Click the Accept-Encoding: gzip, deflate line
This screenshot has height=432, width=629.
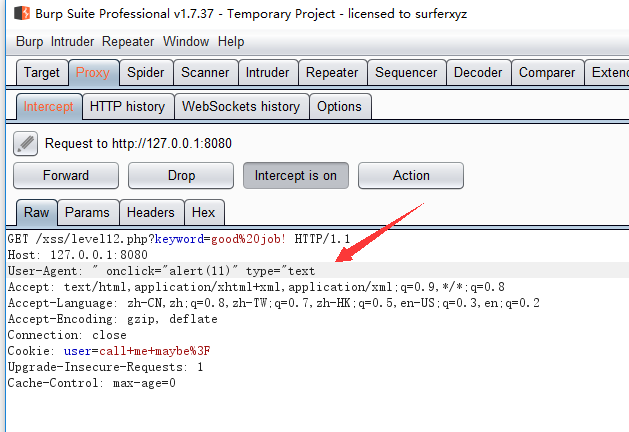[x=113, y=319]
